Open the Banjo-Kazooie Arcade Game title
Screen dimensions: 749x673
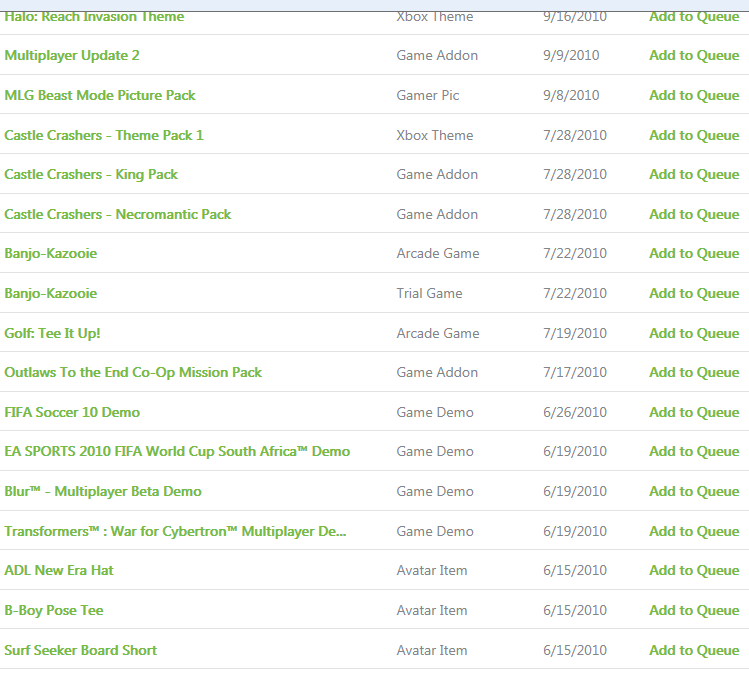coord(51,254)
